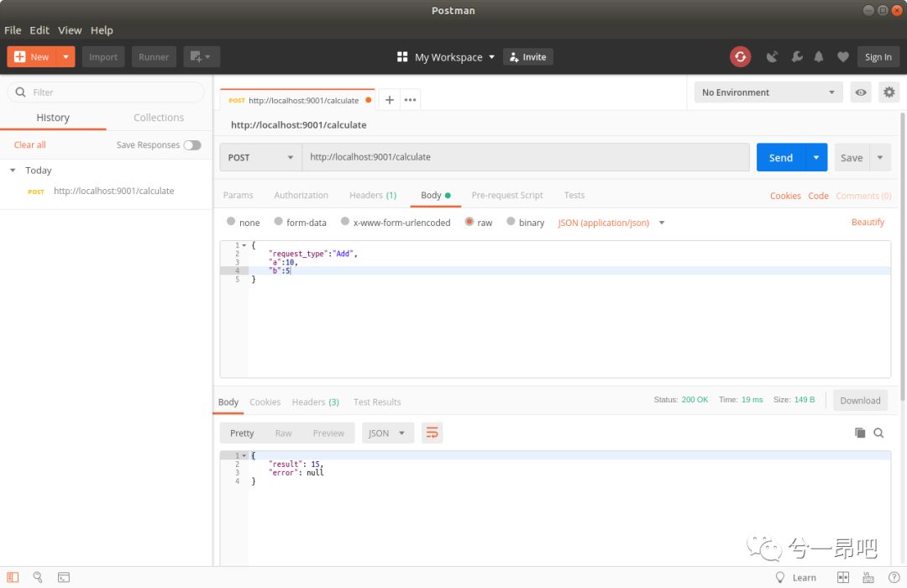The height and width of the screenshot is (588, 907).
Task: Open the notifications bell icon
Action: click(819, 57)
